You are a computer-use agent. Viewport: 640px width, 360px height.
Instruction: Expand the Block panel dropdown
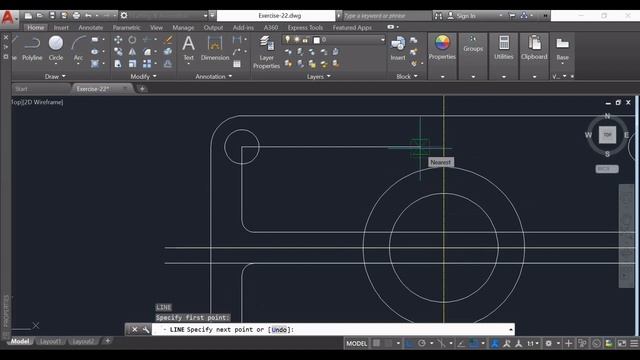pyautogui.click(x=407, y=76)
